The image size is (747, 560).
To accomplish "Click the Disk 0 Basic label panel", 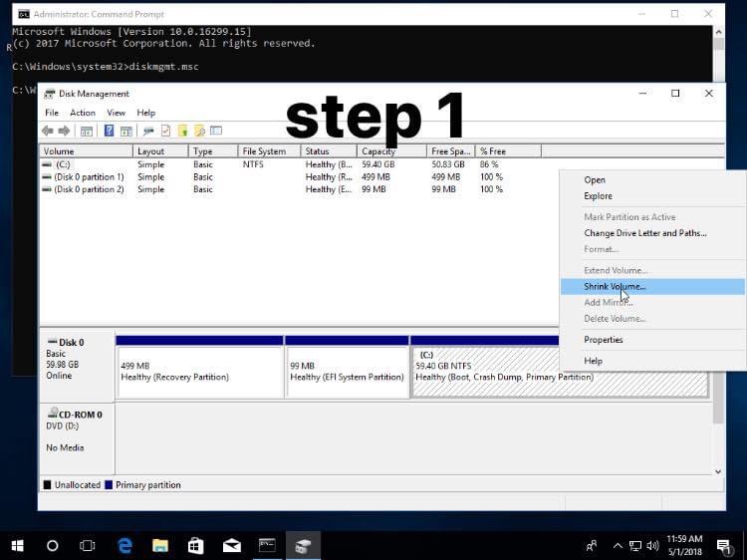I will coord(77,367).
